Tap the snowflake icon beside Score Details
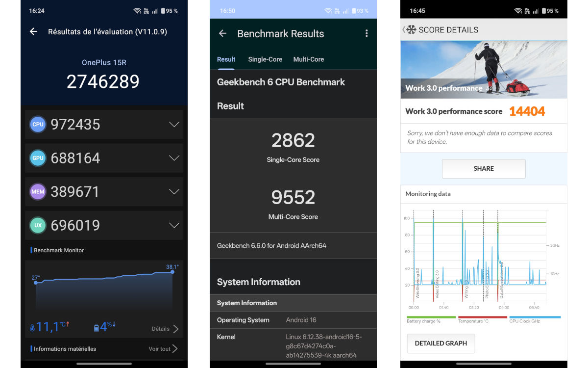The height and width of the screenshot is (368, 588). pos(412,30)
